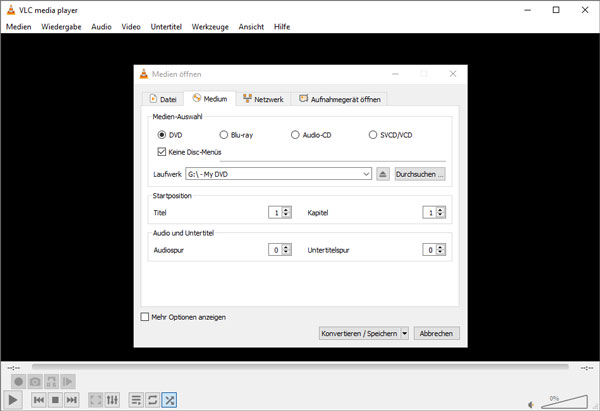The height and width of the screenshot is (411, 600).
Task: Click the Konvertieren / Speichern button
Action: 359,333
